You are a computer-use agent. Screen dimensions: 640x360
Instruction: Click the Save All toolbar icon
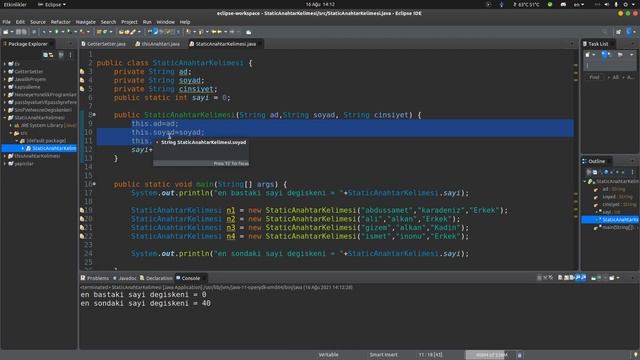tap(24, 32)
